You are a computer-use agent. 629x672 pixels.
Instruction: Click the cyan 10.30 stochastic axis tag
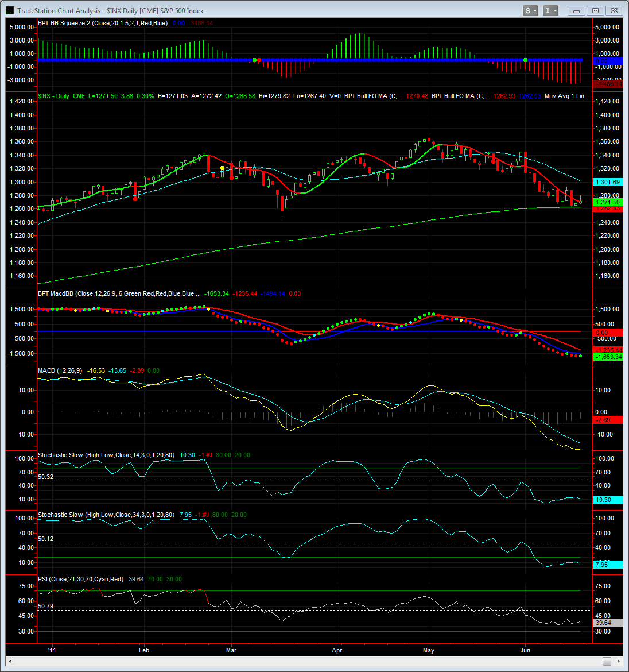coord(608,500)
